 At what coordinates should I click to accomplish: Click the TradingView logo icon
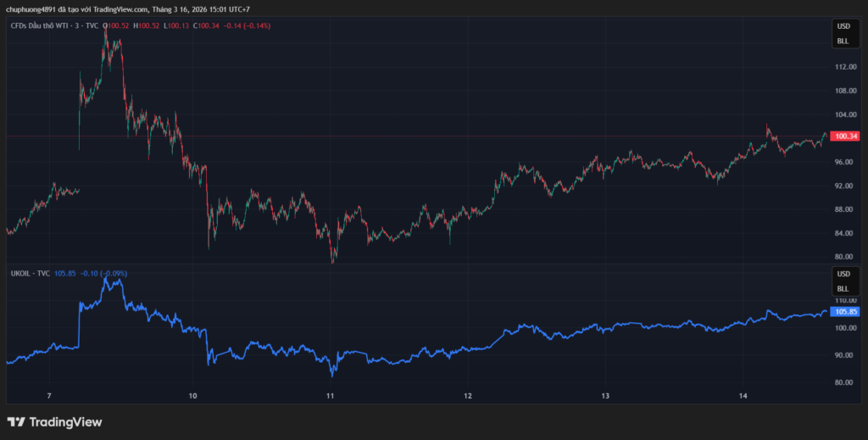pos(15,421)
